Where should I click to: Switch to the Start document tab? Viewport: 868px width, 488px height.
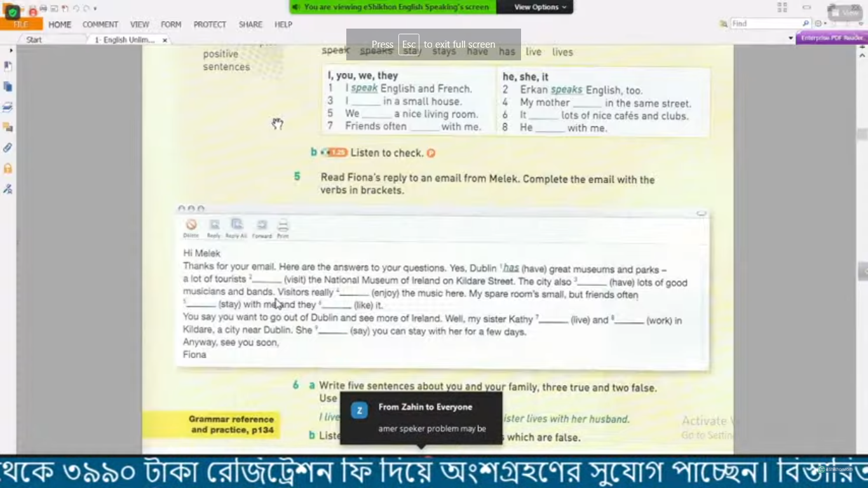34,39
